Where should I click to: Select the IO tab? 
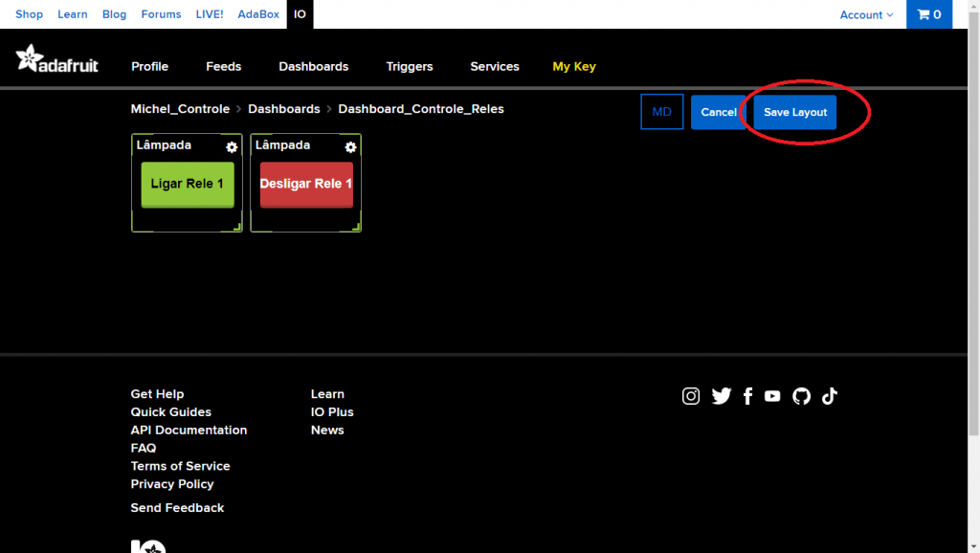coord(300,14)
